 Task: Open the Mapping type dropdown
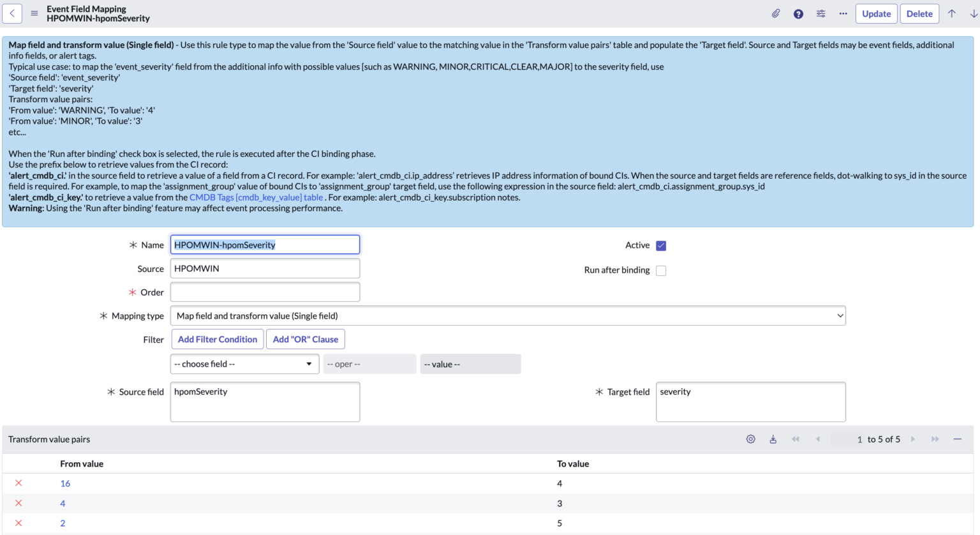[x=507, y=316]
